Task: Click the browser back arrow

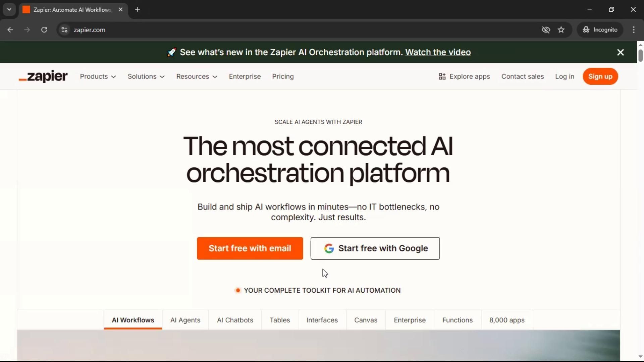Action: click(x=10, y=30)
